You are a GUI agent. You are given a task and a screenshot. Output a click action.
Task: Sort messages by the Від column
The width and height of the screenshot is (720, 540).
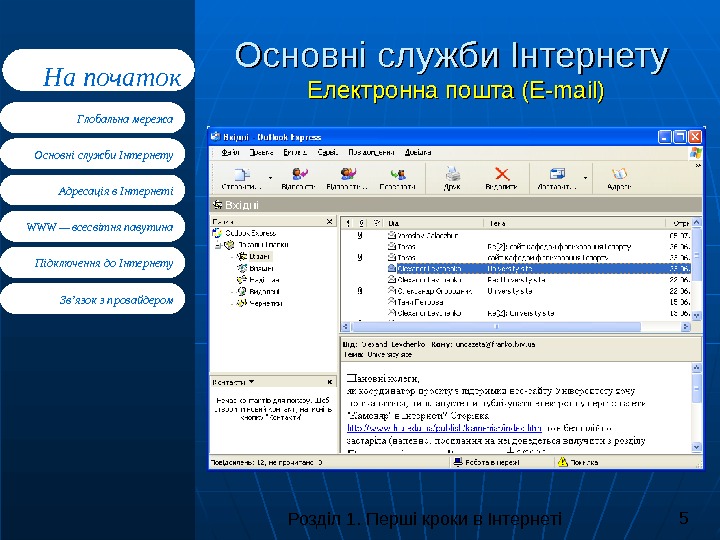click(434, 223)
